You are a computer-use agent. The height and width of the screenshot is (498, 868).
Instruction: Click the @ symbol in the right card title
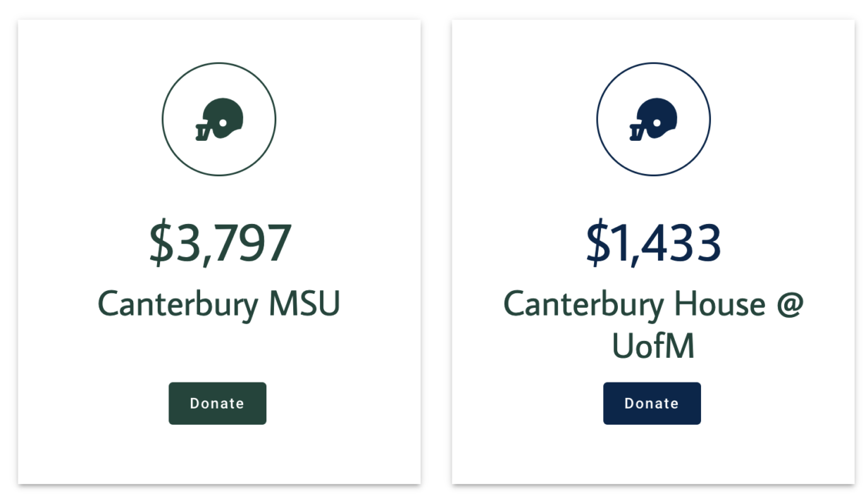tap(790, 305)
